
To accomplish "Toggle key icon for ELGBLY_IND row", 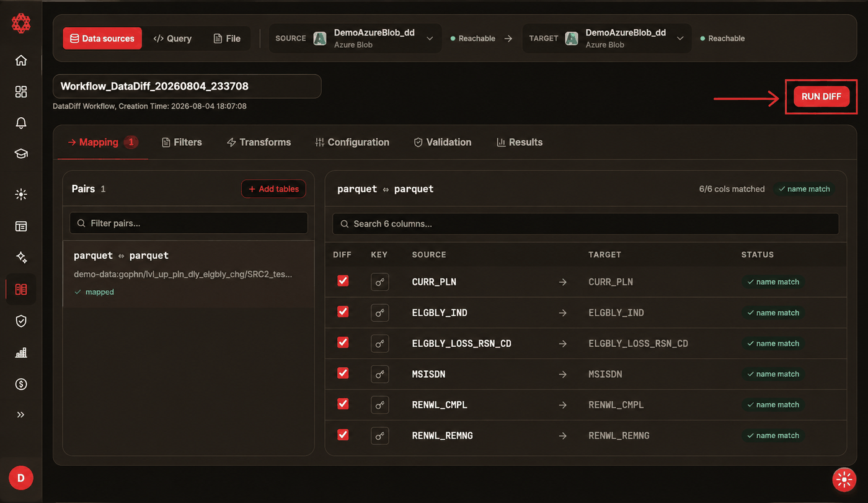I will point(380,313).
